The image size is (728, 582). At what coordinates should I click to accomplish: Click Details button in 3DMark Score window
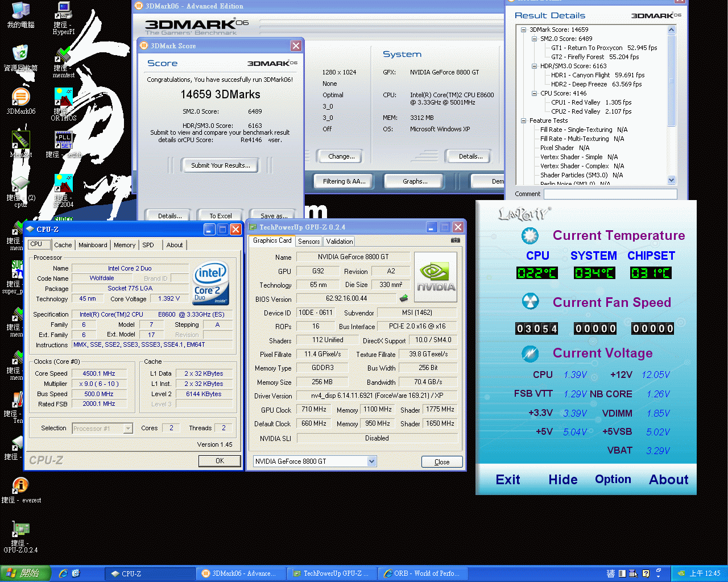point(169,216)
